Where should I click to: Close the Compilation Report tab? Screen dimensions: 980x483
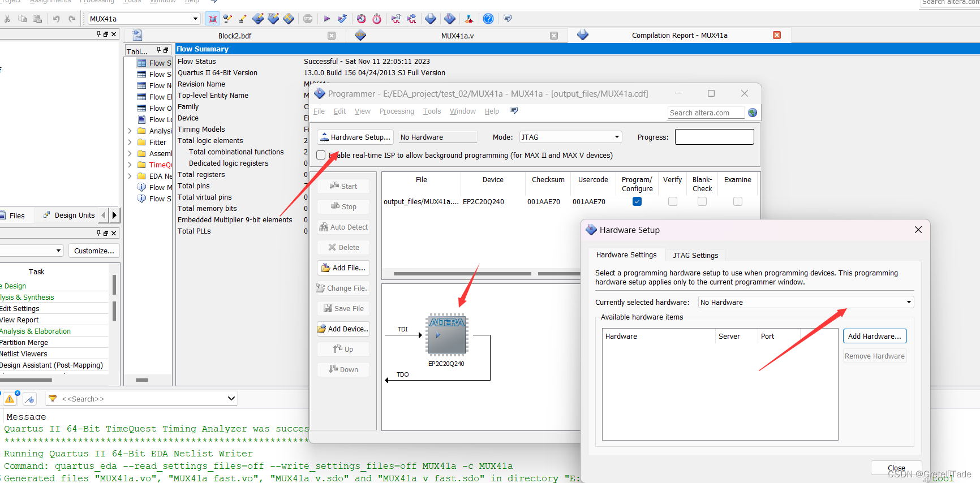[x=777, y=35]
